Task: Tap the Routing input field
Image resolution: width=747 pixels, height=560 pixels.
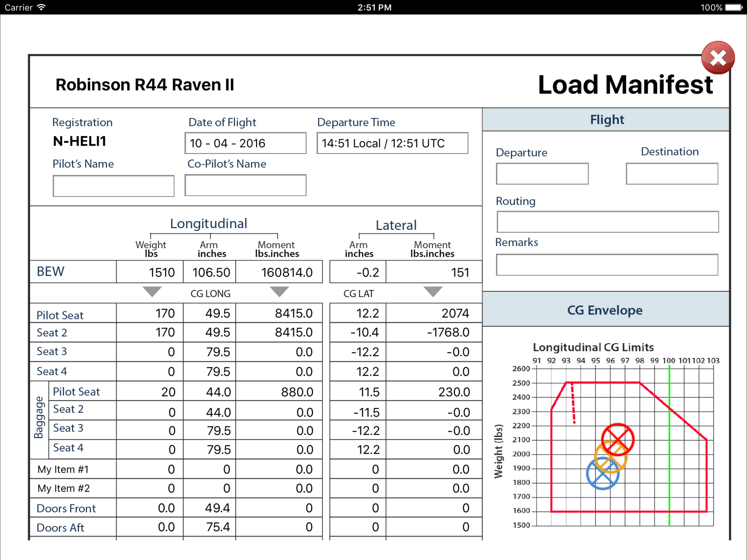Action: 608,222
